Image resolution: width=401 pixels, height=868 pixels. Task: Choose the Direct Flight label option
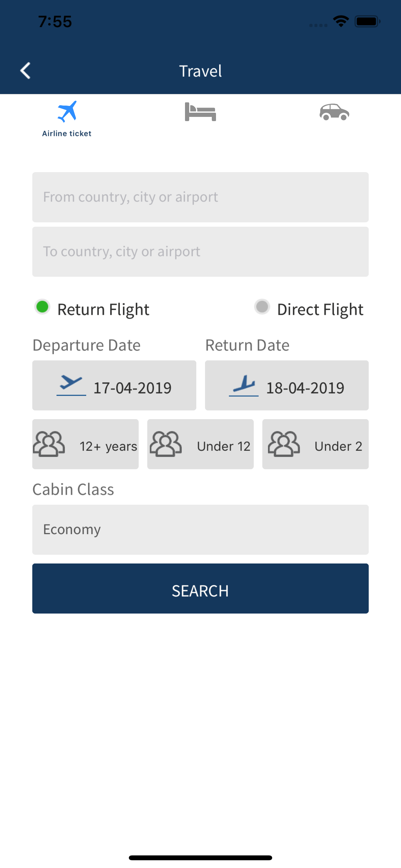[x=320, y=309]
